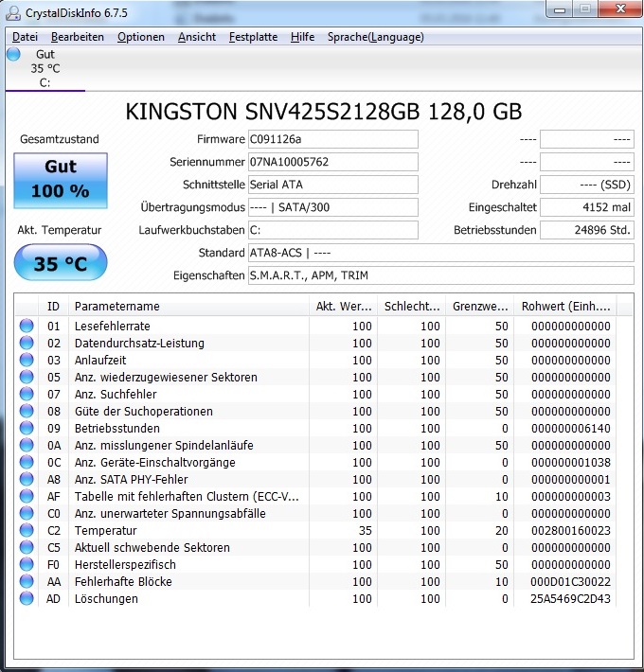Screen dimensions: 644x672
Task: Open the Datei menu
Action: tap(25, 37)
